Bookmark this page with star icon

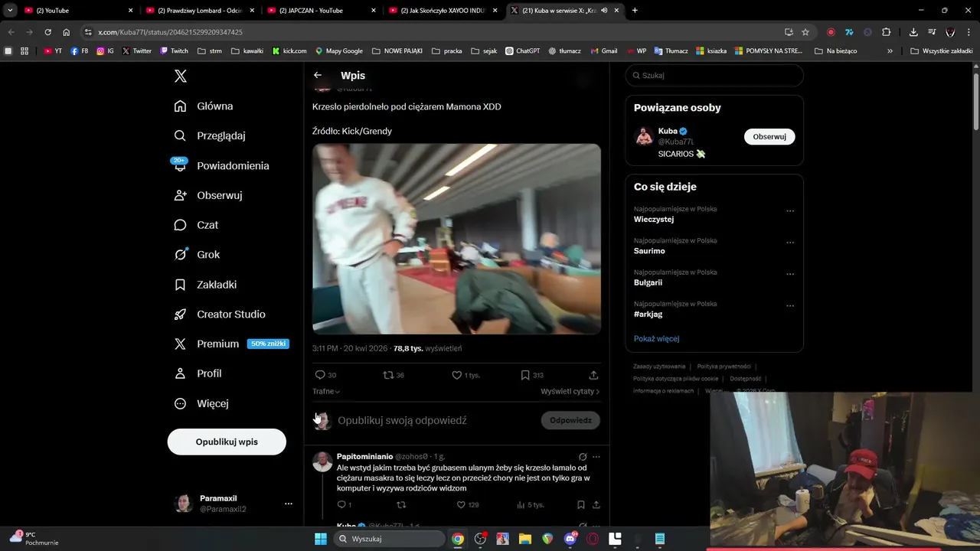805,32
